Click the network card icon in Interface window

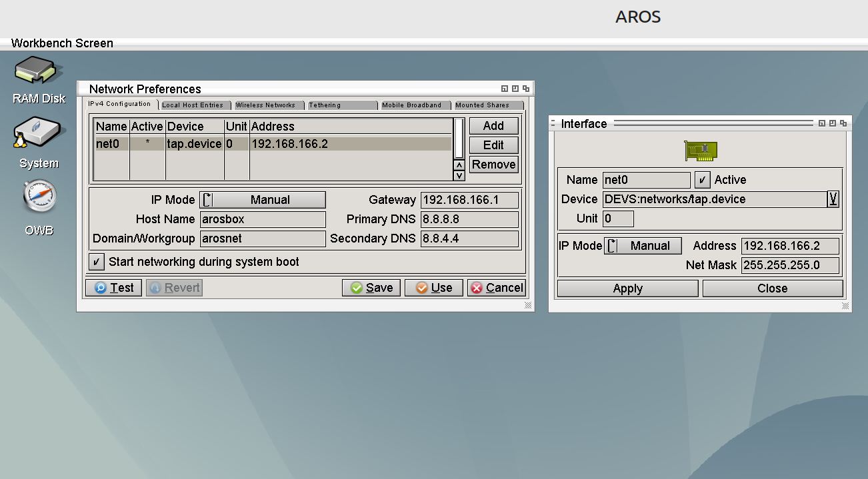coord(701,151)
